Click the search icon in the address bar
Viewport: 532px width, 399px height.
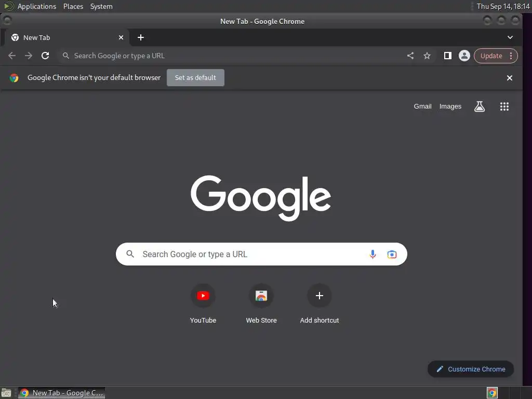tap(66, 56)
